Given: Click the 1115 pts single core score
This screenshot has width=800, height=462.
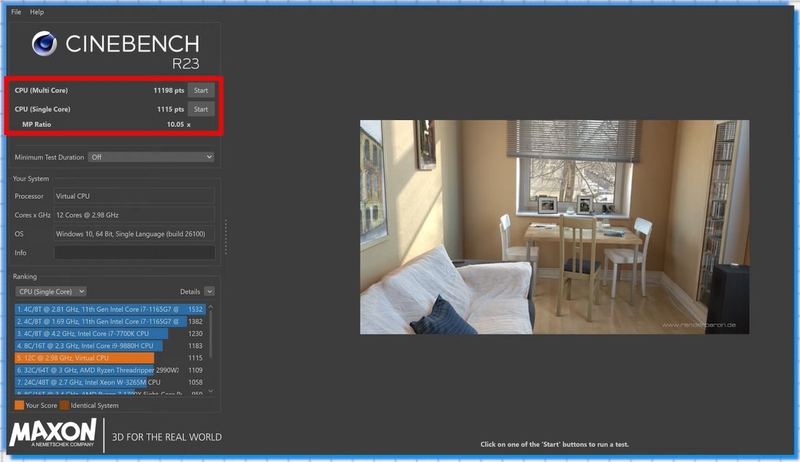Looking at the screenshot, I should [170, 109].
